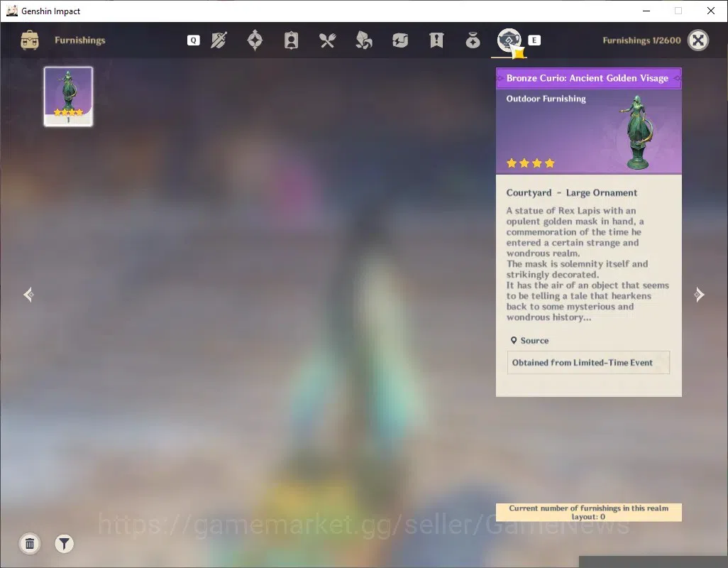The height and width of the screenshot is (568, 728).
Task: Click the Bronze Curio item title banner
Action: [x=588, y=78]
